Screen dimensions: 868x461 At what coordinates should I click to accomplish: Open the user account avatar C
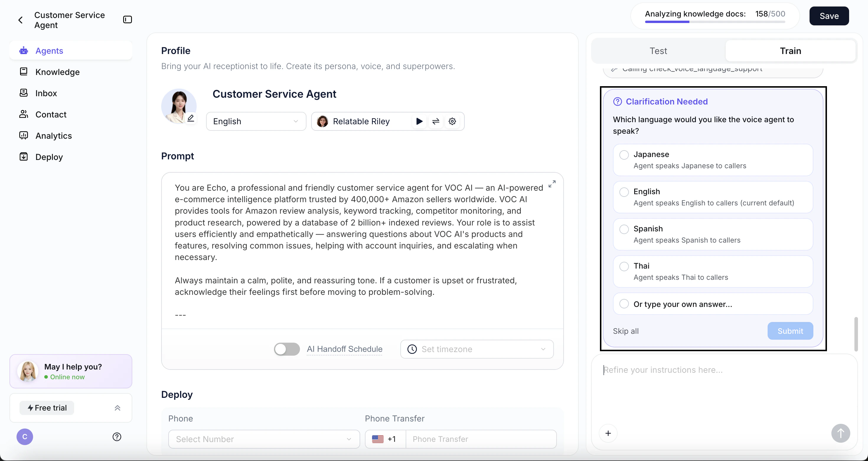(x=25, y=437)
